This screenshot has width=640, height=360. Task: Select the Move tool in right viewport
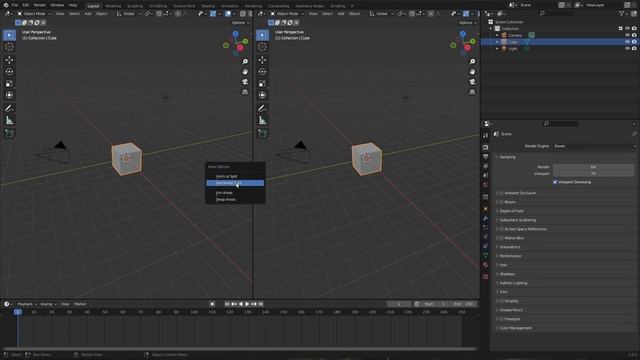click(x=262, y=60)
